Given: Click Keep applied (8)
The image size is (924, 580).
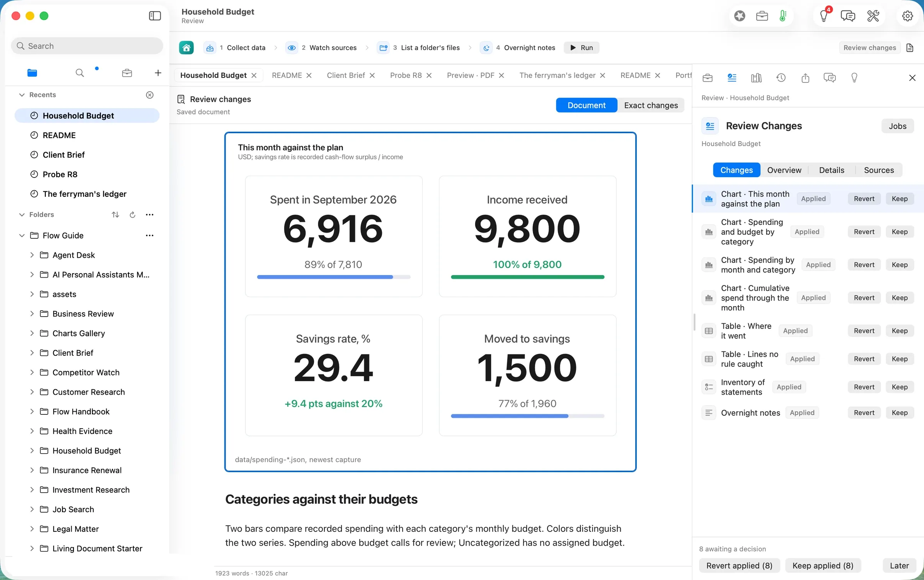Looking at the screenshot, I should coord(823,565).
